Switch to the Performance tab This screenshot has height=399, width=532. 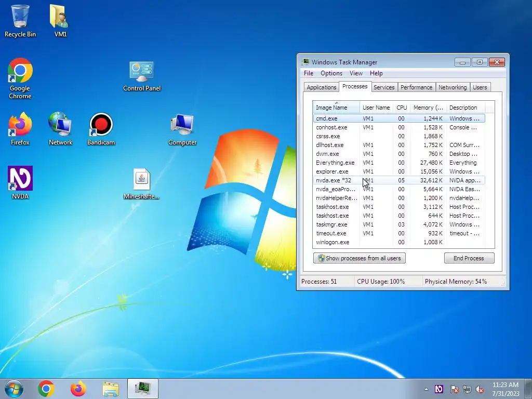pos(416,87)
